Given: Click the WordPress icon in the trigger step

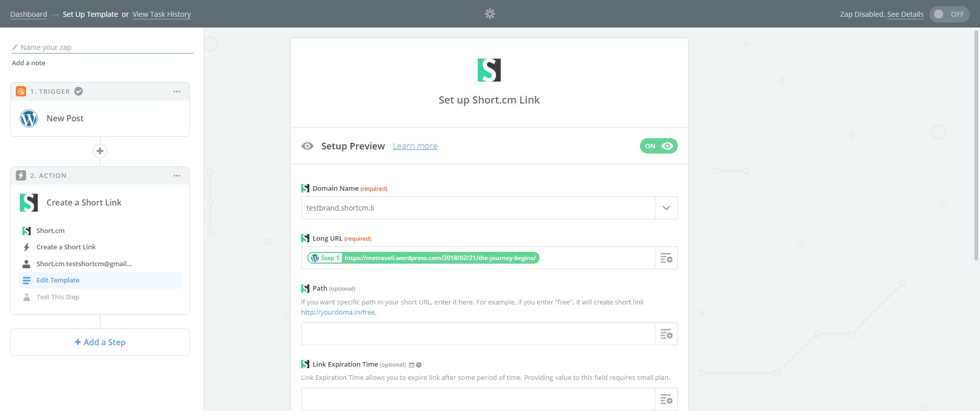Looking at the screenshot, I should point(29,118).
